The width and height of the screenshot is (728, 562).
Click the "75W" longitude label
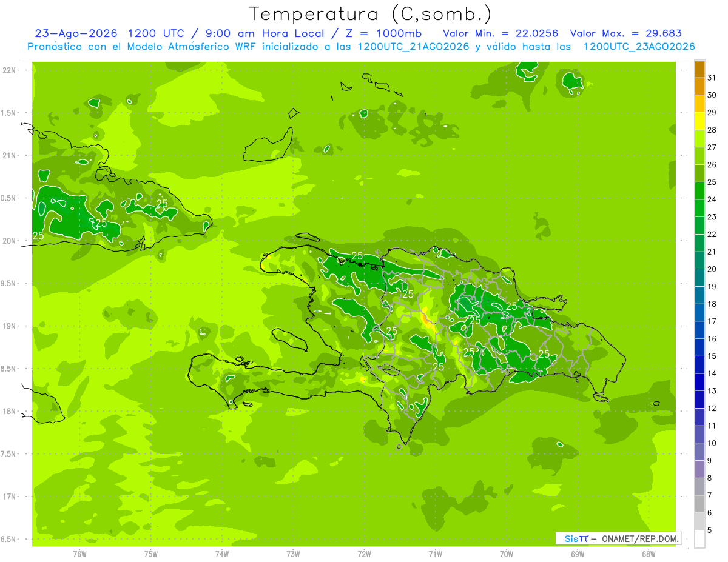151,554
